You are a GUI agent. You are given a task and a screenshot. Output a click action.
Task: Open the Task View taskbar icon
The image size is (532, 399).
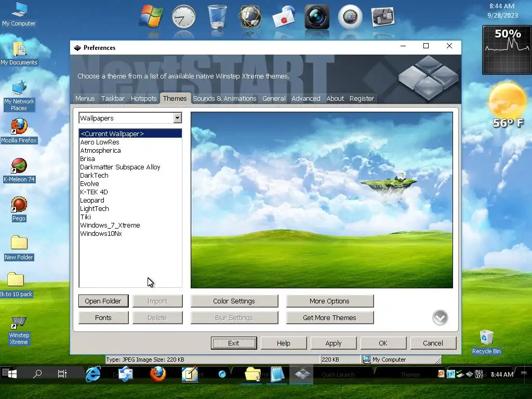tap(62, 374)
